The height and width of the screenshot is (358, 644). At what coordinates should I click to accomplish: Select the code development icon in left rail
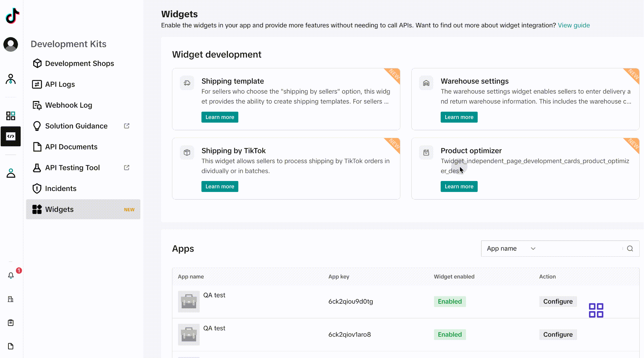pos(11,136)
